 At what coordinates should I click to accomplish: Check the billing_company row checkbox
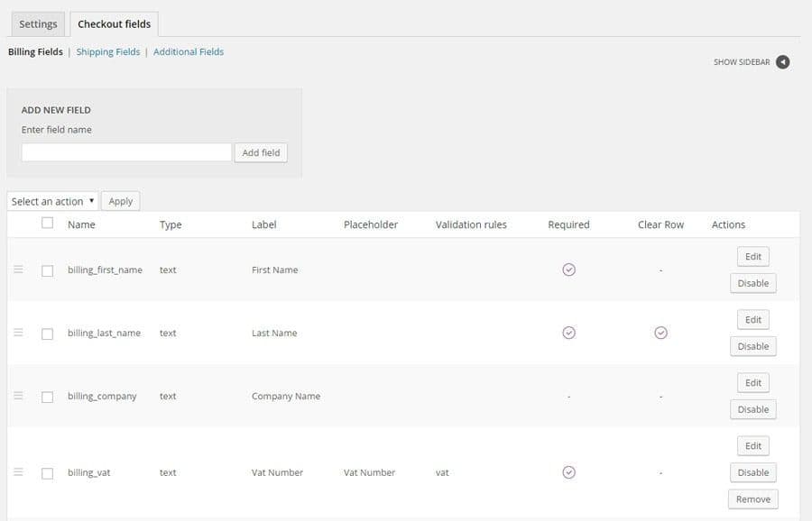(x=47, y=398)
